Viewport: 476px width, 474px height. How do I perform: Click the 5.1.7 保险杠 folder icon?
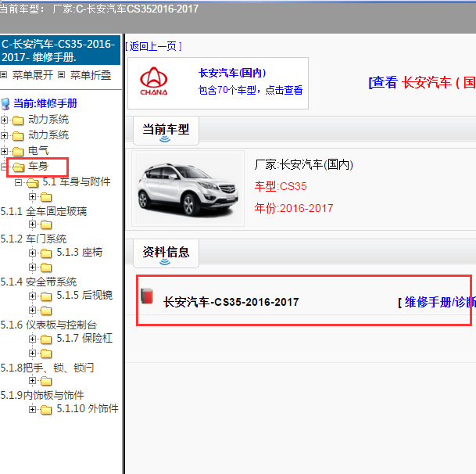pyautogui.click(x=46, y=339)
